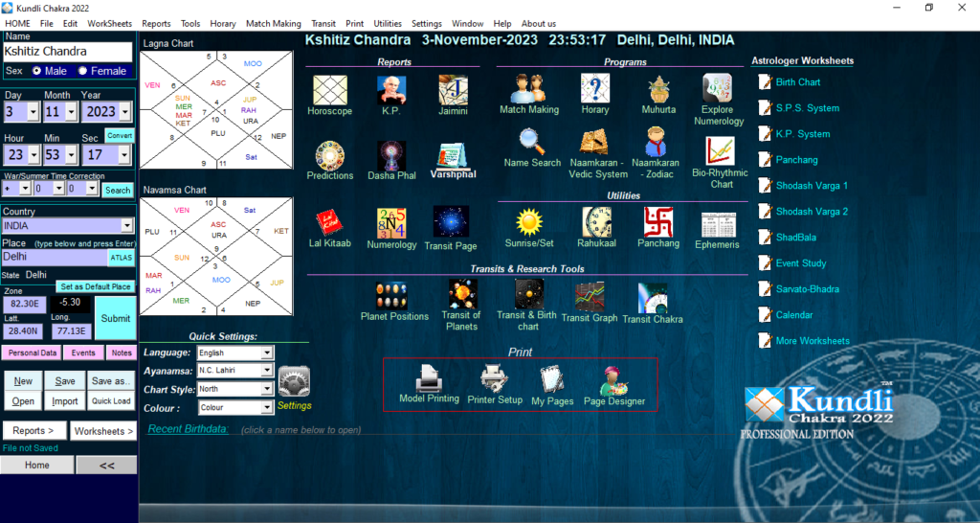The image size is (980, 523).
Task: Open the Panchang swastika icon
Action: pos(658,221)
